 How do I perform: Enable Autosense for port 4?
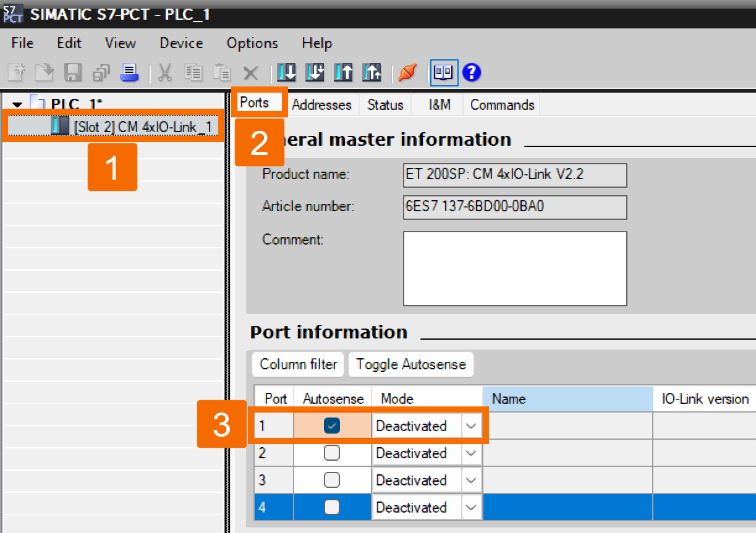tap(332, 507)
